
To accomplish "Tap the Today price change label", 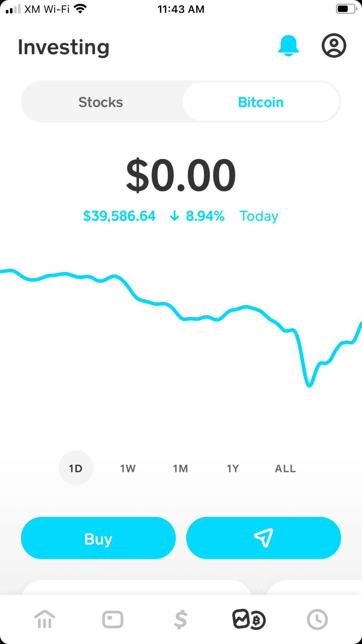I will (259, 216).
